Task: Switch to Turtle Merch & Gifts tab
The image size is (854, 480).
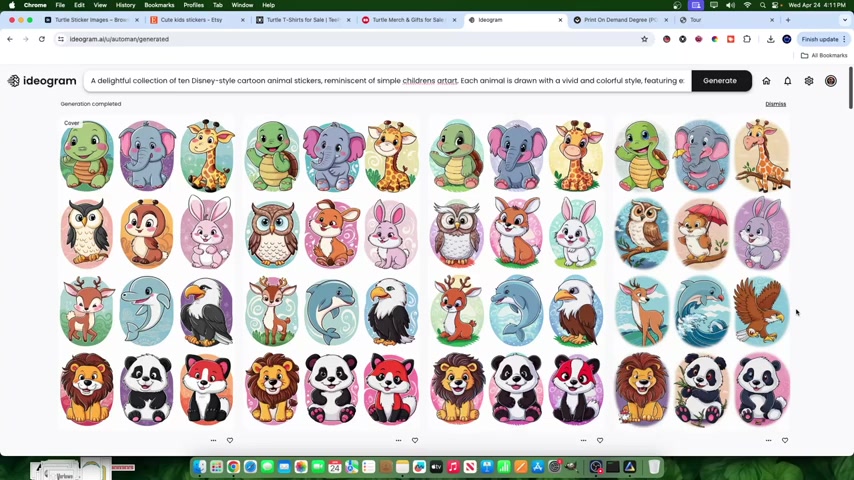Action: click(x=408, y=20)
